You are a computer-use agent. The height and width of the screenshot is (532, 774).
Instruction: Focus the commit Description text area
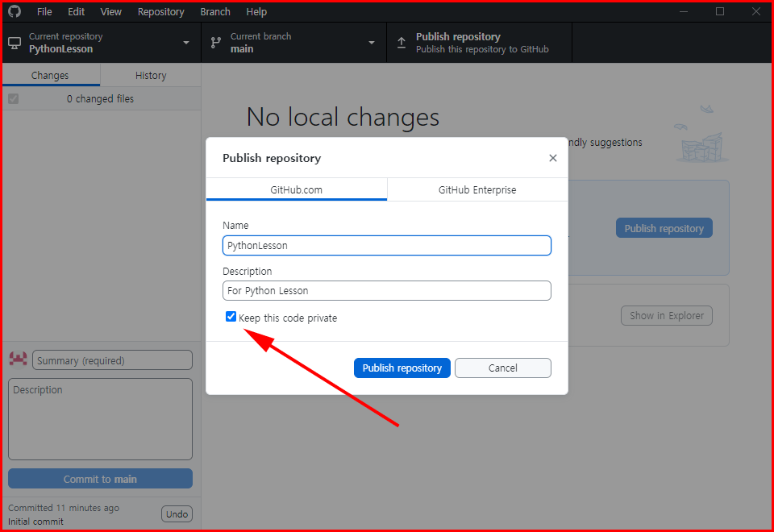pyautogui.click(x=100, y=419)
